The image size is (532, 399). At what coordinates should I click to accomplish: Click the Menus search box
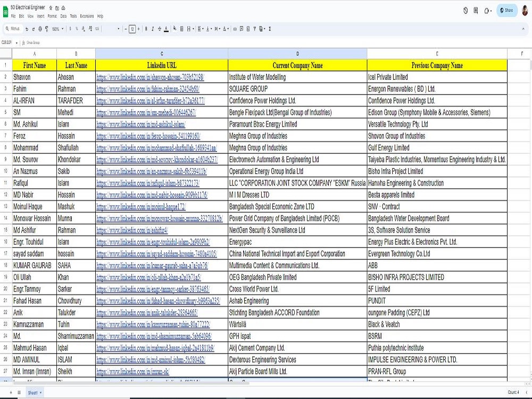click(13, 29)
